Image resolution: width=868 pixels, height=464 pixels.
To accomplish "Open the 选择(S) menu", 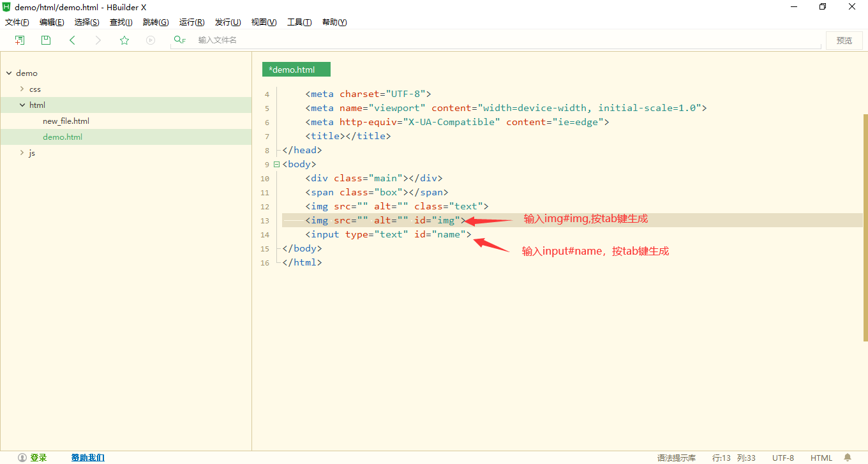I will pos(87,22).
